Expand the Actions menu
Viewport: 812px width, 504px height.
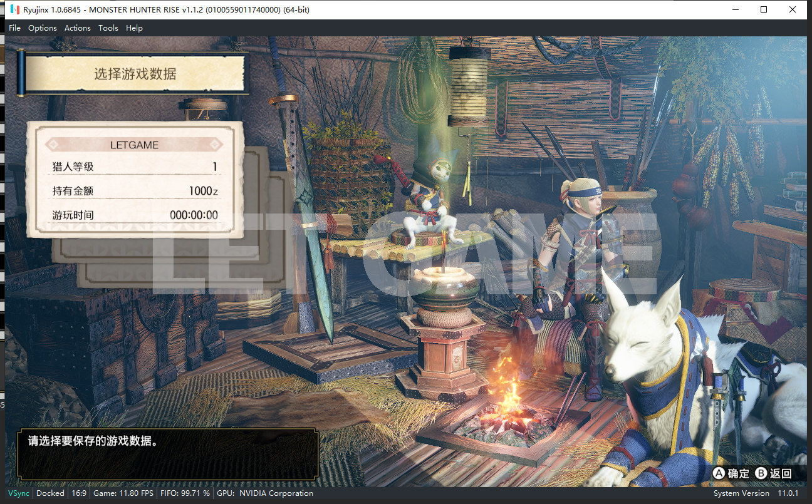(78, 28)
